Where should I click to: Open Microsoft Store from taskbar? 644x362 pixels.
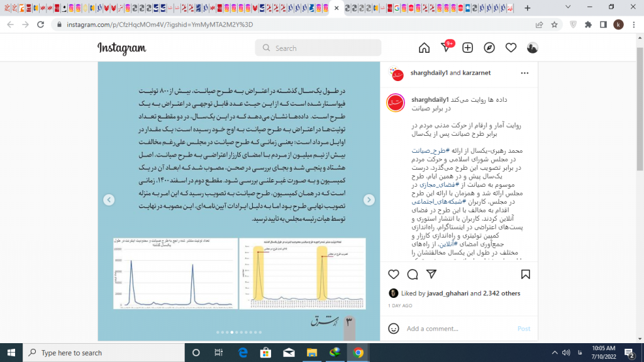(265, 353)
